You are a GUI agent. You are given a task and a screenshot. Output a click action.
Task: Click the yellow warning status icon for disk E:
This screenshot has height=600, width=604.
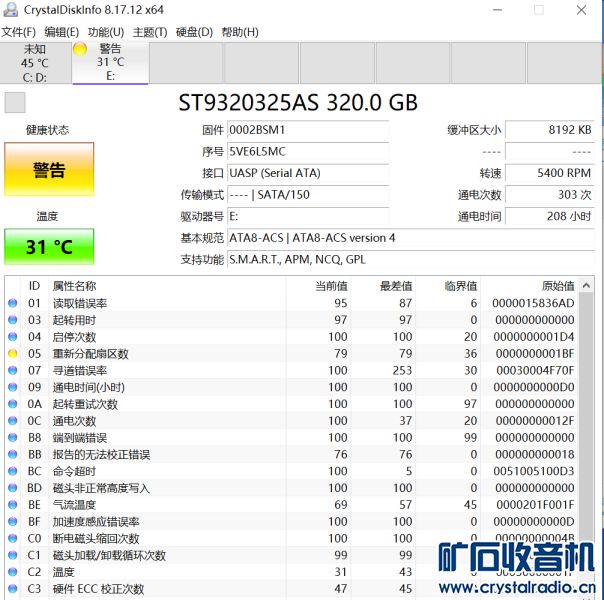(x=80, y=48)
